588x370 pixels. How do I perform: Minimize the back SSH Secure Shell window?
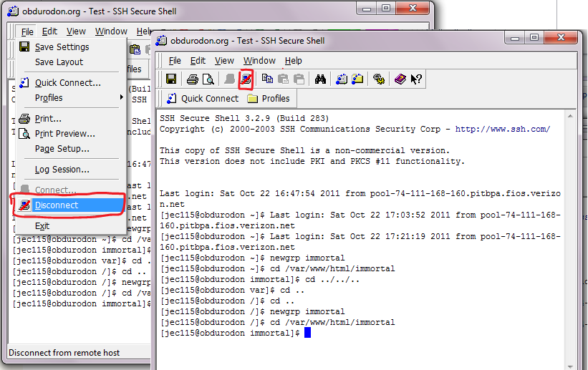tap(367, 9)
